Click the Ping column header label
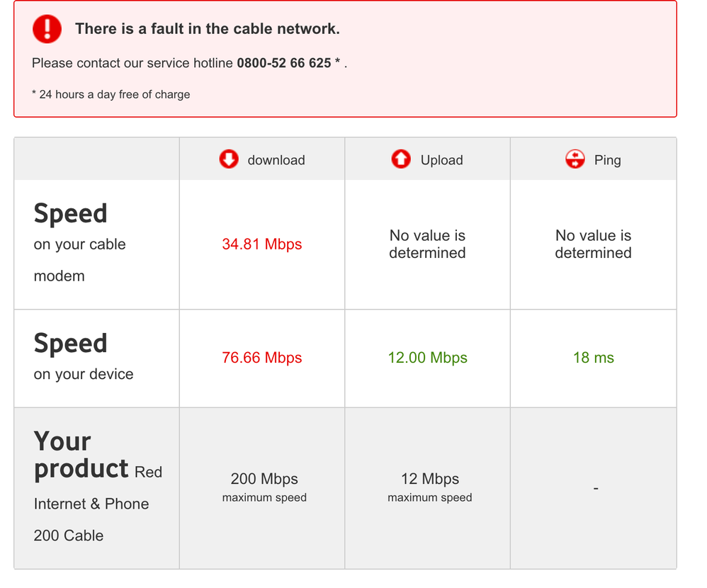The height and width of the screenshot is (588, 707). (607, 160)
